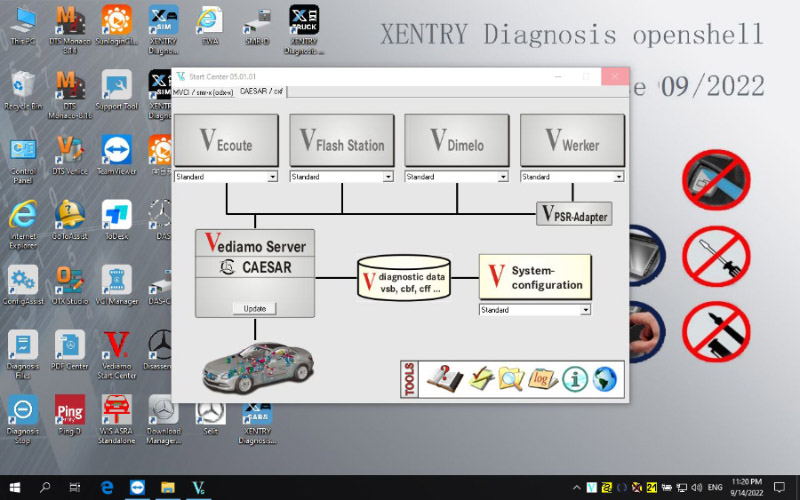Open the help book tool icon

[444, 379]
